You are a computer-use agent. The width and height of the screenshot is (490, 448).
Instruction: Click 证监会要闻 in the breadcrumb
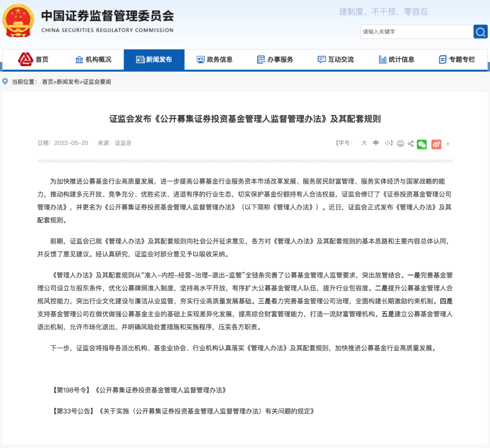pos(97,82)
